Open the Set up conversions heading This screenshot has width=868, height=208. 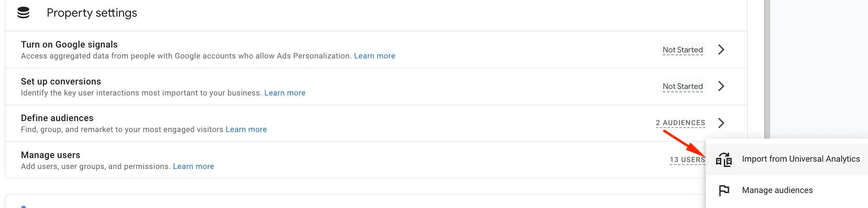(x=61, y=82)
